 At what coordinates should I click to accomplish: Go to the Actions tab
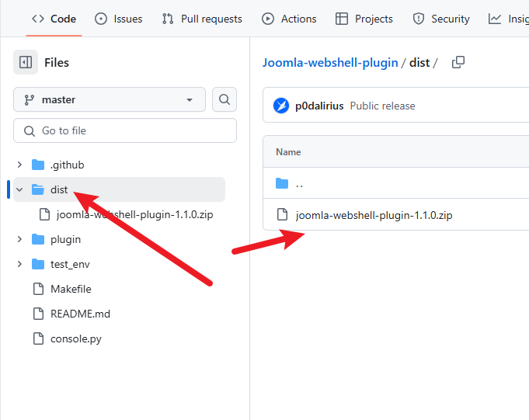[x=289, y=19]
